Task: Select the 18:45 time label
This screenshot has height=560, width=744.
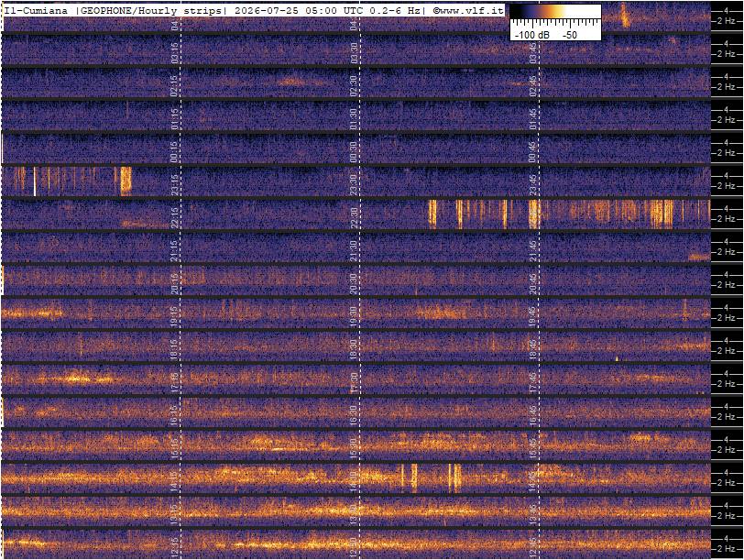Action: pos(532,350)
